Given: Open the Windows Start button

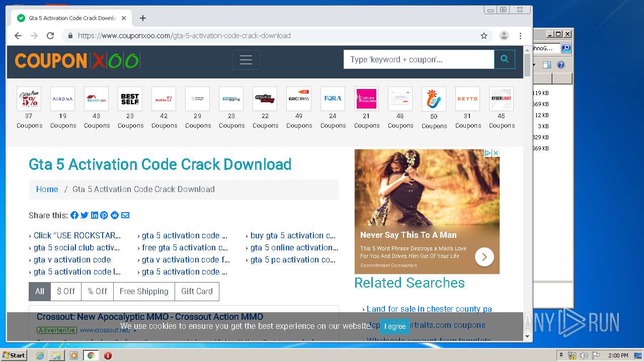Looking at the screenshot, I should pyautogui.click(x=14, y=355).
